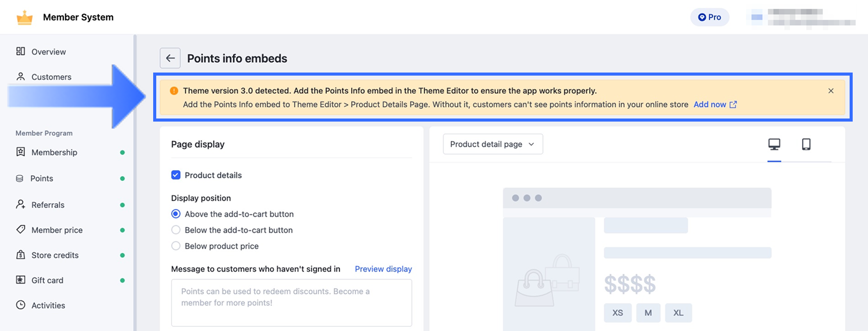This screenshot has height=331, width=868.
Task: Select Below the add-to-cart button option
Action: pos(176,230)
